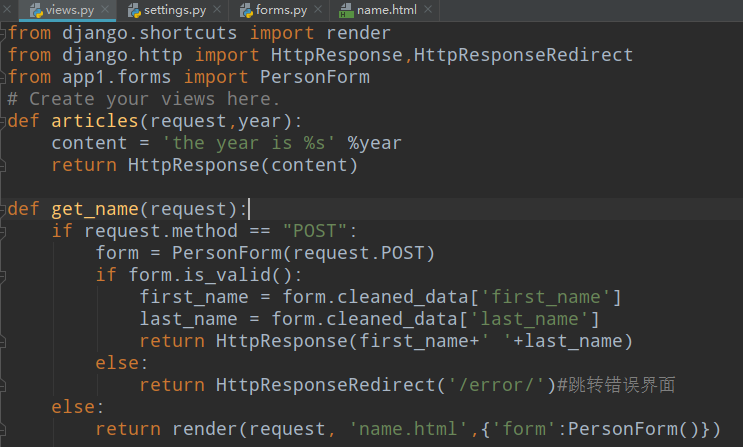The height and width of the screenshot is (447, 743).
Task: Fold the request.method if block
Action: click(2, 231)
